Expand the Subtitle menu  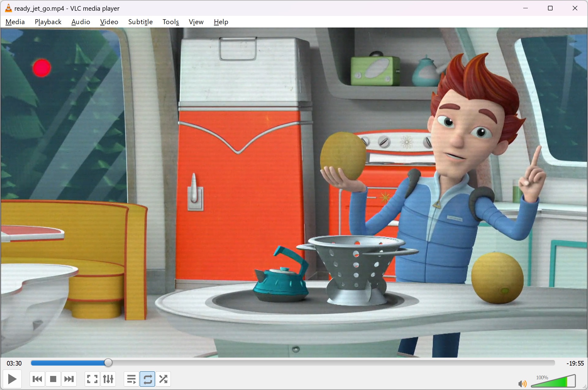pos(140,22)
